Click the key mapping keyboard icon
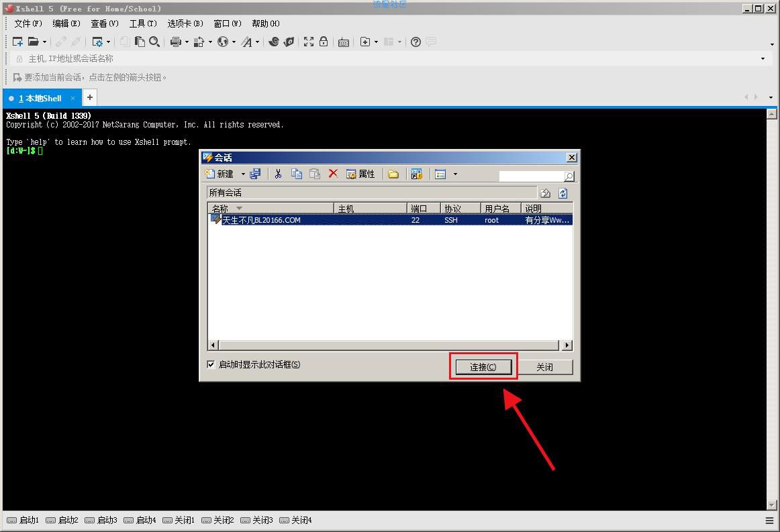Screen dimensions: 780x532 (343, 42)
